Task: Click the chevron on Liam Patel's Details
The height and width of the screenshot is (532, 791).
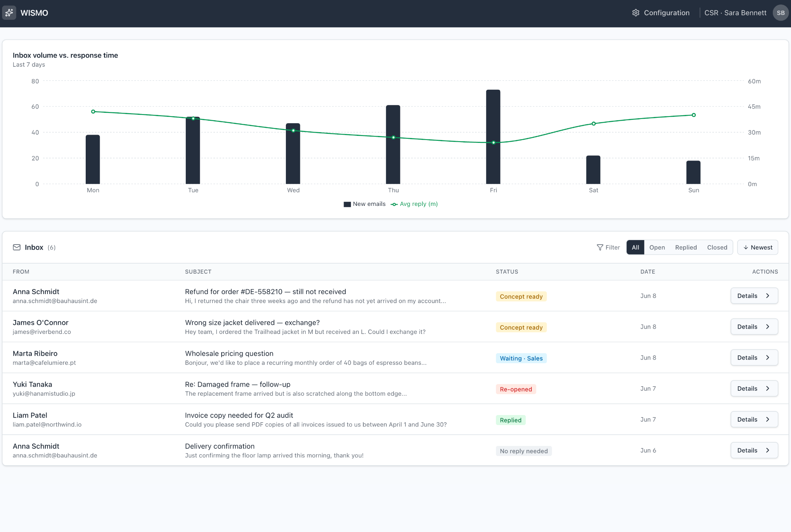Action: pos(768,420)
